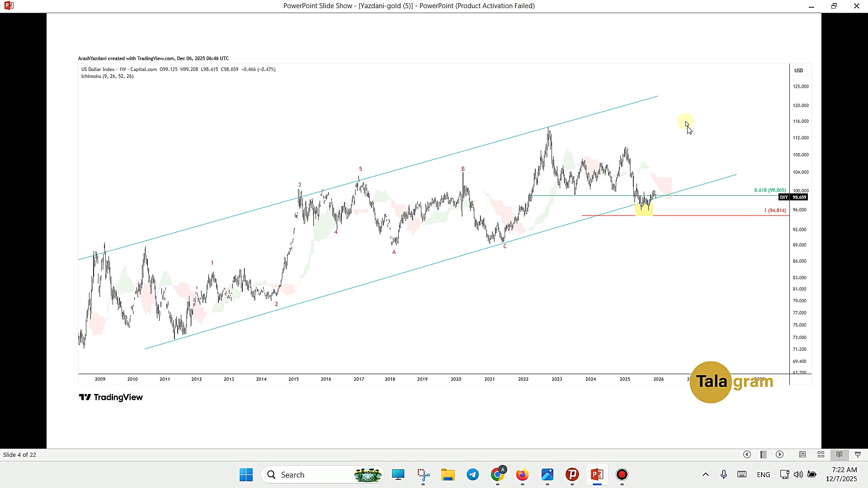Start Slide Show from status bar icon
Screen dimensions: 868x488
coord(858,455)
